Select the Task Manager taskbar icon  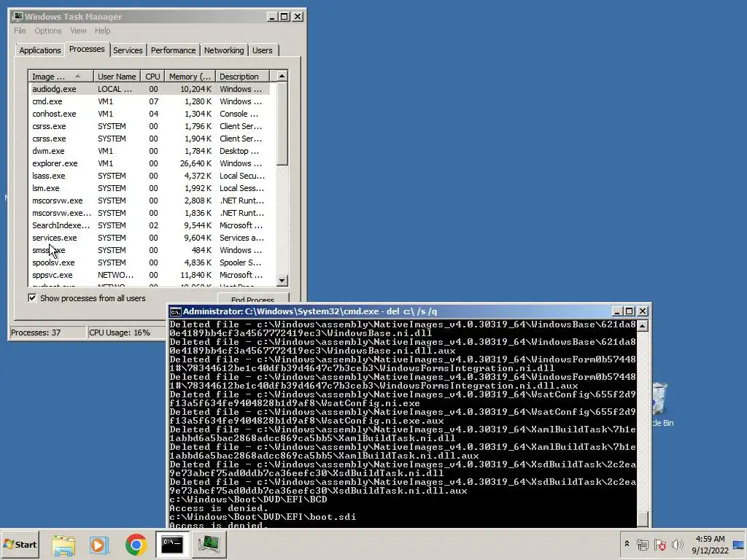pyautogui.click(x=209, y=544)
